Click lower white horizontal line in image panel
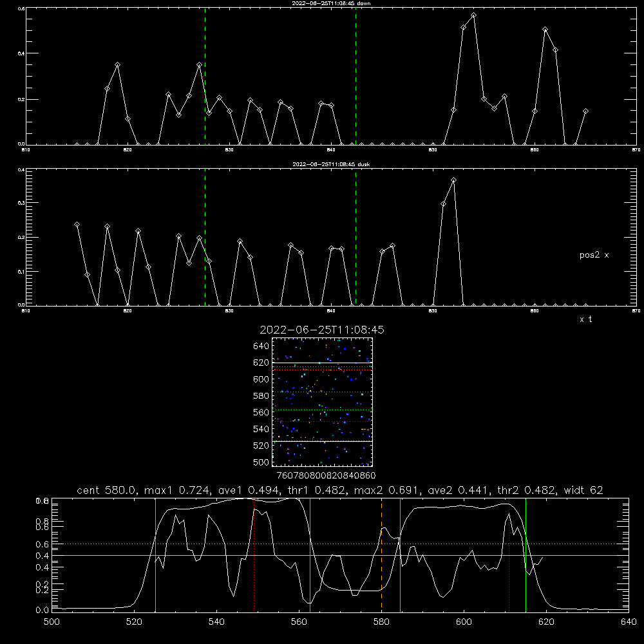644x644 pixels. [322, 441]
